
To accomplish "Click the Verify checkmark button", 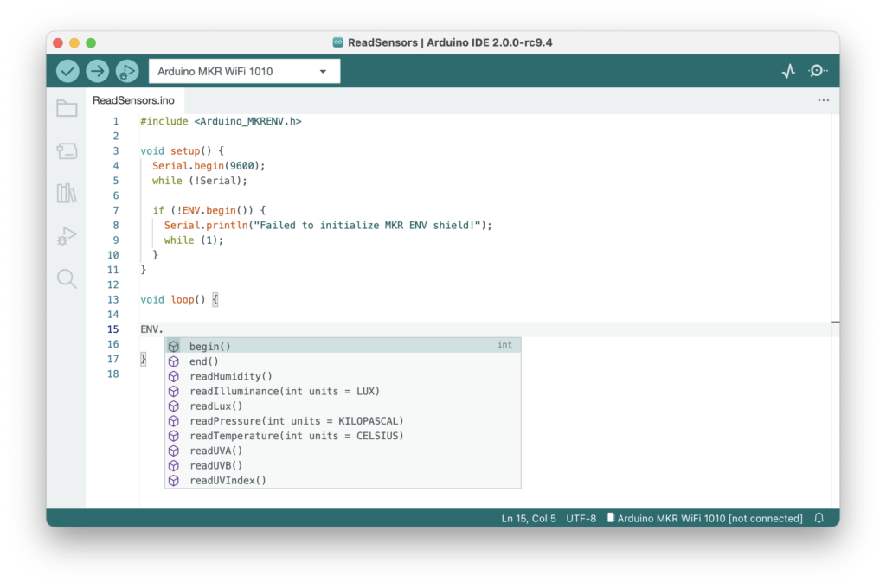I will tap(67, 71).
